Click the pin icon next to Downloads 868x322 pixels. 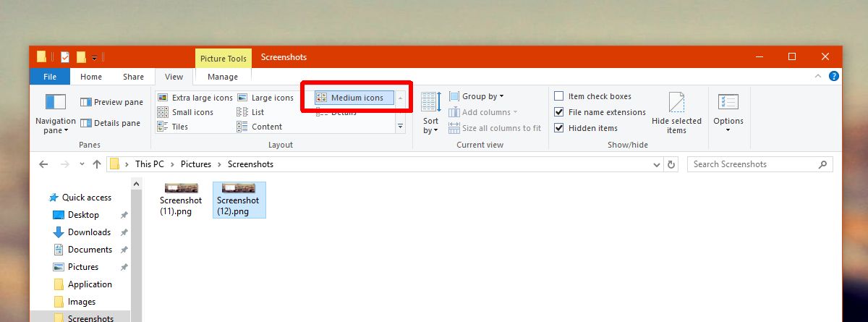click(x=124, y=232)
